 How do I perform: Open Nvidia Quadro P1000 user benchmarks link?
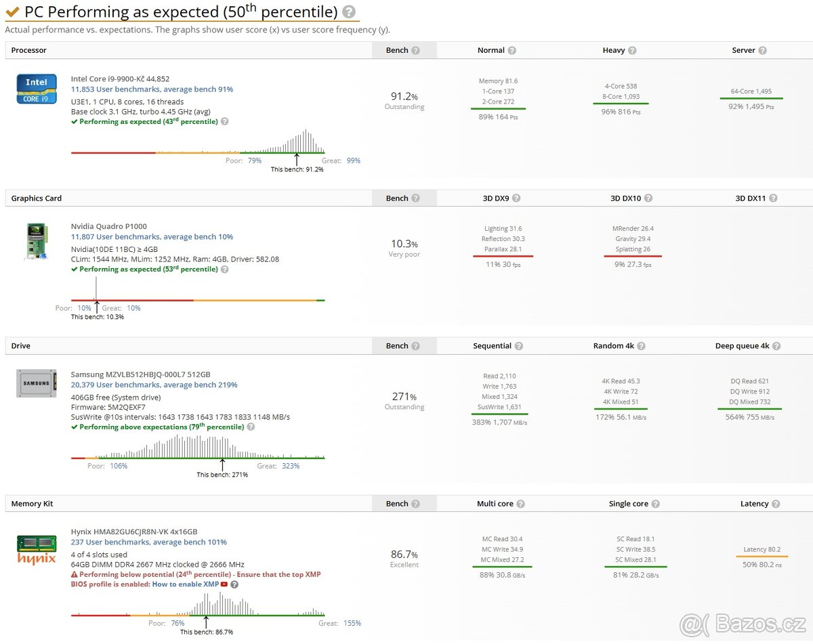(x=152, y=237)
